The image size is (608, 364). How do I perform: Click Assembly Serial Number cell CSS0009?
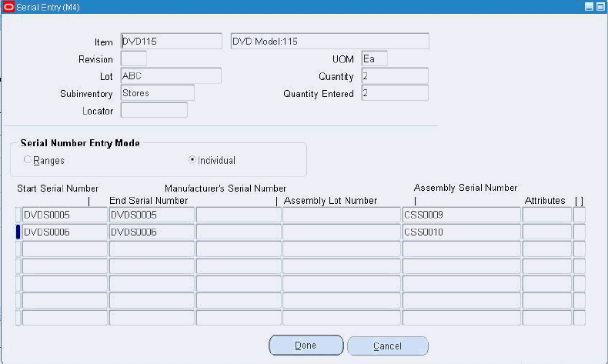[x=462, y=215]
